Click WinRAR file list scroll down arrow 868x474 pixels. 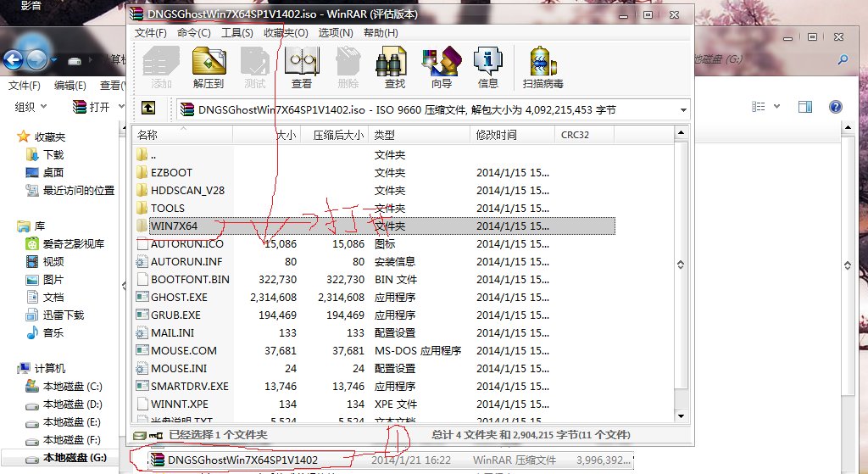point(681,415)
